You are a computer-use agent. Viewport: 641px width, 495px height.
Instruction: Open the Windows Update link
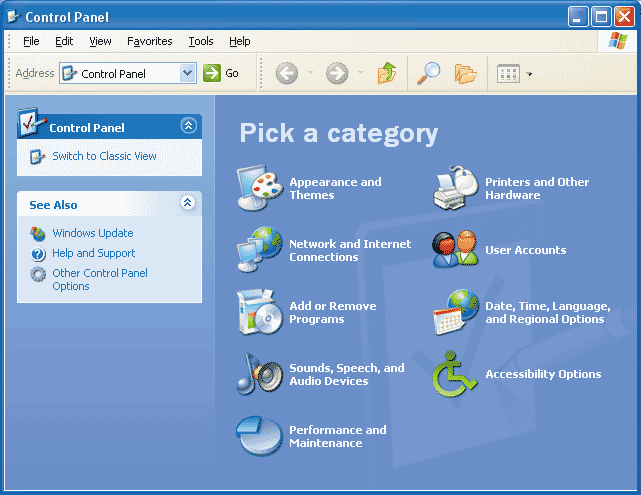[92, 233]
